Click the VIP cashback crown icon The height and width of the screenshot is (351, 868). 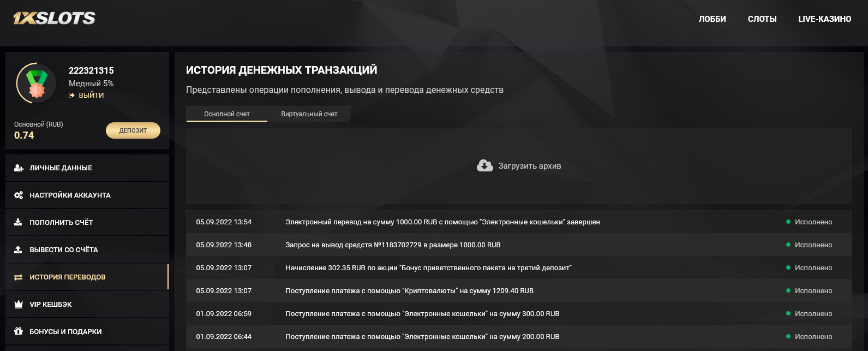pyautogui.click(x=18, y=304)
